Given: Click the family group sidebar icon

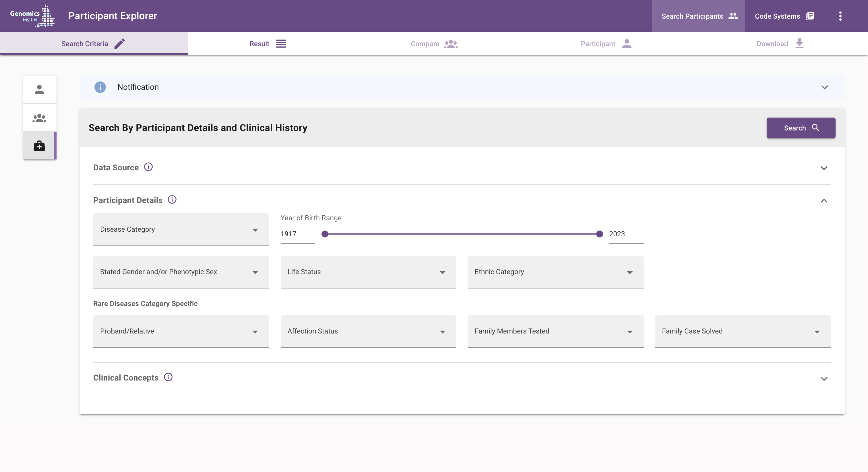Looking at the screenshot, I should tap(39, 118).
